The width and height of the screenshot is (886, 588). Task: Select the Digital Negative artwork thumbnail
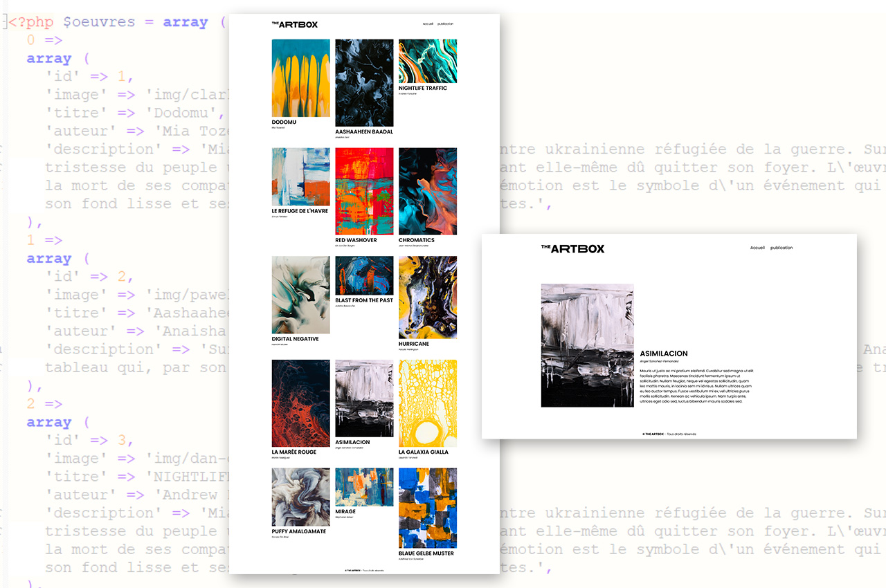coord(300,295)
